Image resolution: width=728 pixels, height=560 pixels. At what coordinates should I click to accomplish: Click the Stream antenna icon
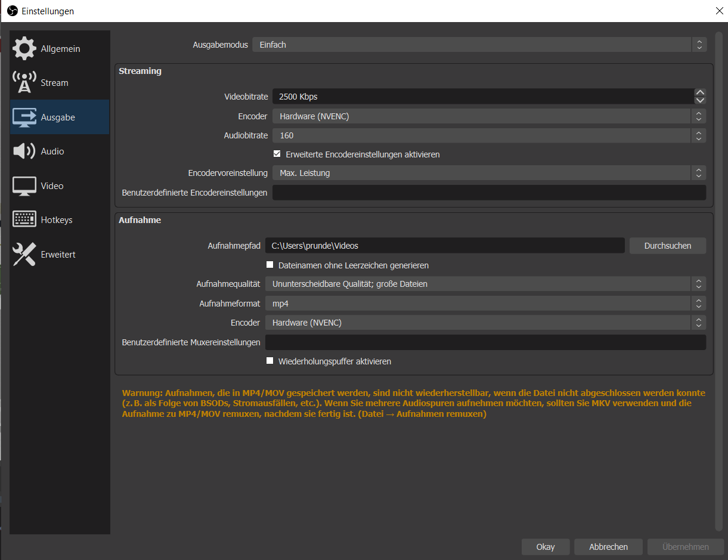click(x=24, y=83)
